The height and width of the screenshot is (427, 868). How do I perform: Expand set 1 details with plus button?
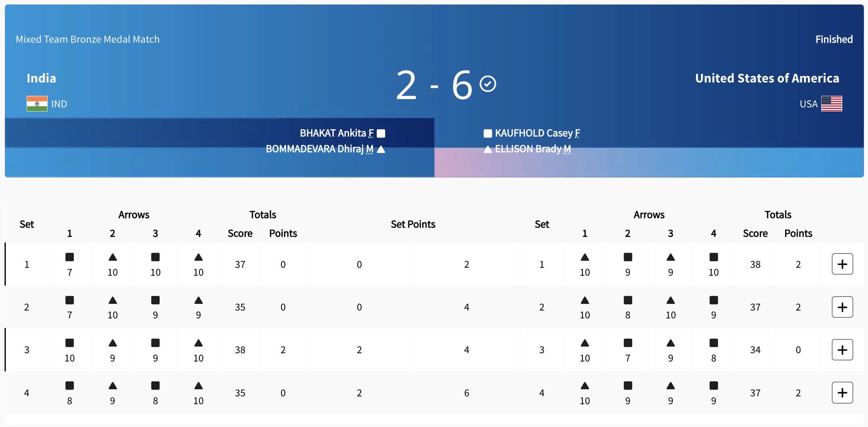point(842,264)
